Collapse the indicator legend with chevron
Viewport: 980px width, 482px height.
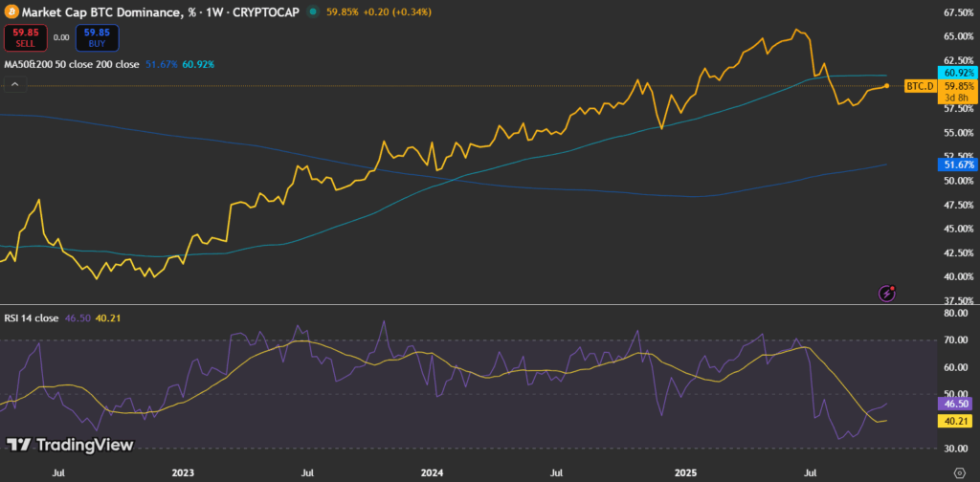click(14, 85)
